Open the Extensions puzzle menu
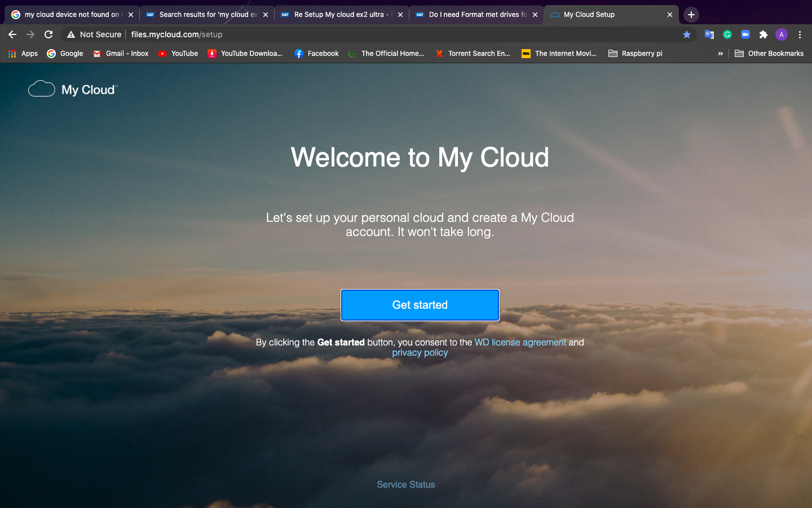 pyautogui.click(x=764, y=34)
